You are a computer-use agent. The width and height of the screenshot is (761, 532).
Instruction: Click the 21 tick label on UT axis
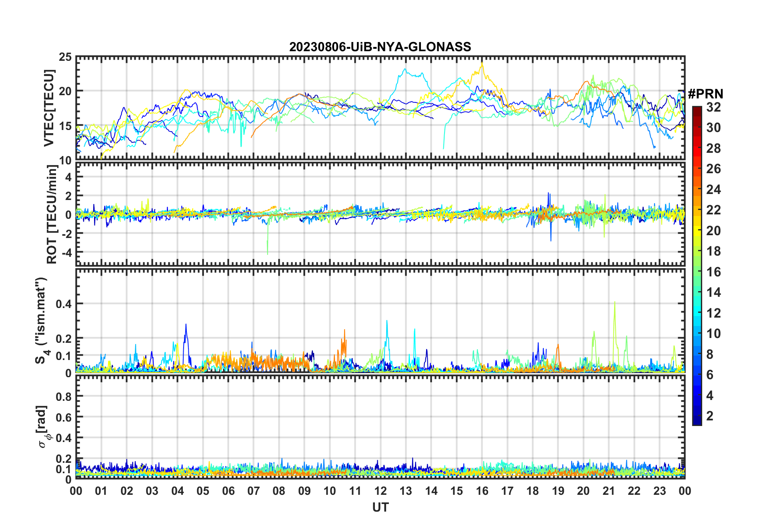click(609, 491)
